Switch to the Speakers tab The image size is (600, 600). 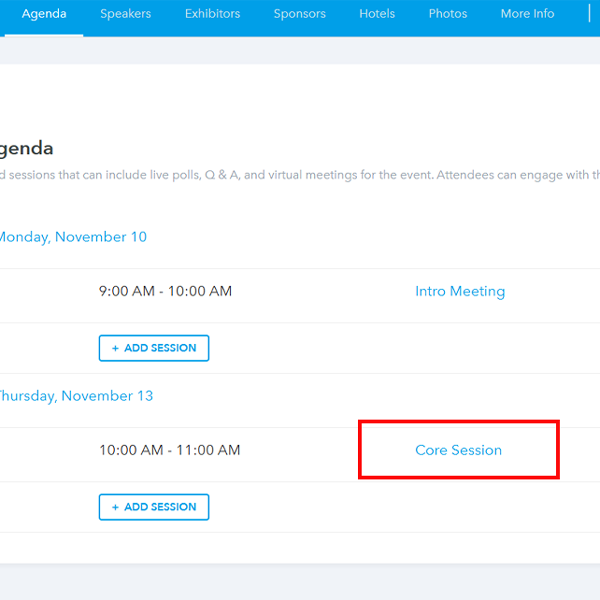pos(126,14)
